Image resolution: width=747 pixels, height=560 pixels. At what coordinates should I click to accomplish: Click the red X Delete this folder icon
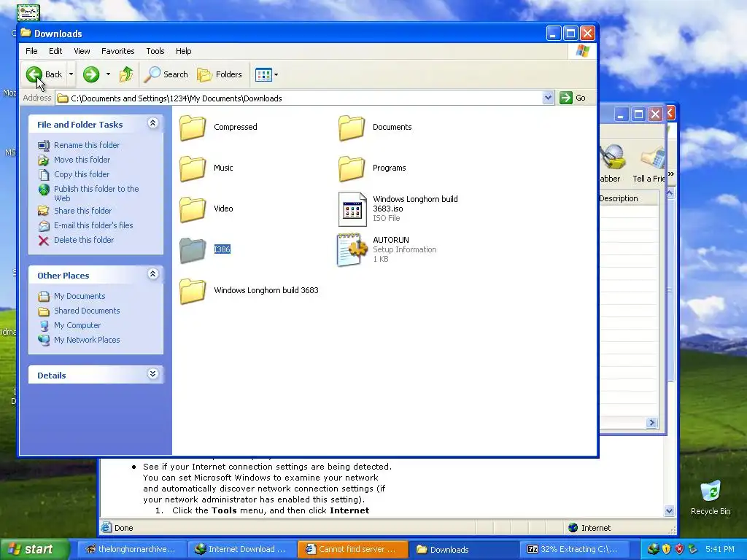tap(43, 241)
